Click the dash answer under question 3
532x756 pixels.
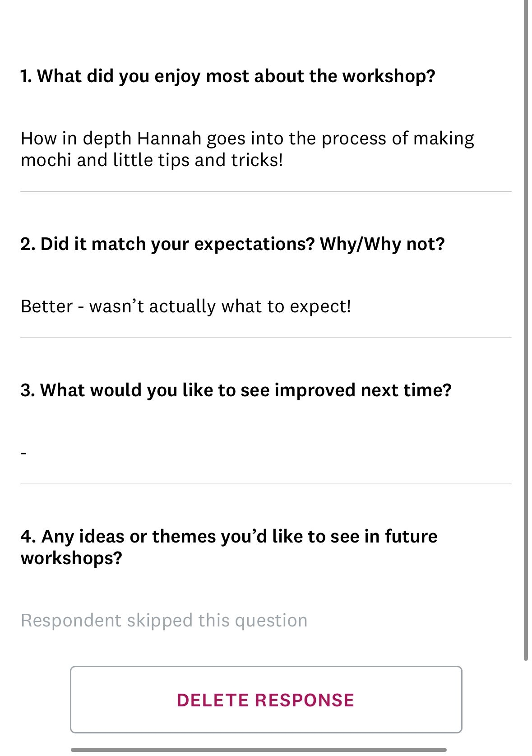(24, 451)
